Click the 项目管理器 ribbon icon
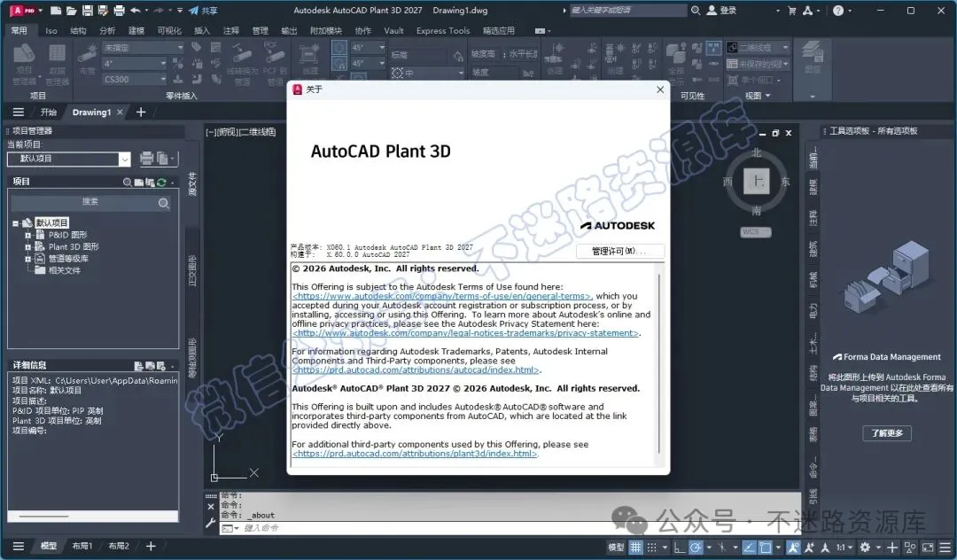 24,64
